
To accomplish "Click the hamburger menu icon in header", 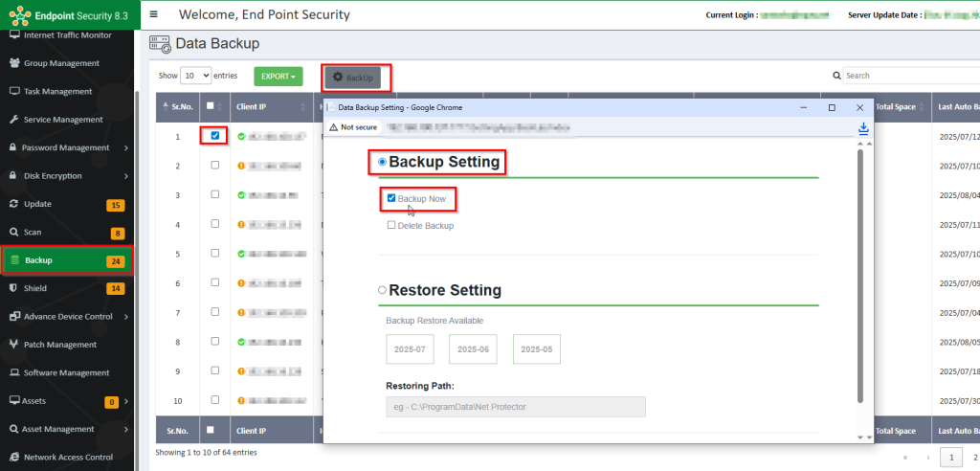I will [x=154, y=15].
